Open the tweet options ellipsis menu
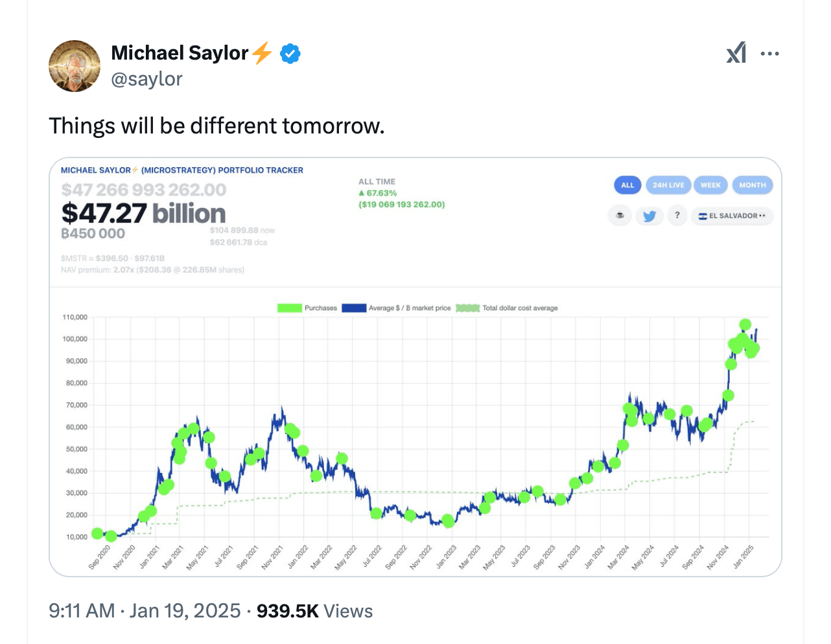The height and width of the screenshot is (644, 831). [x=770, y=52]
